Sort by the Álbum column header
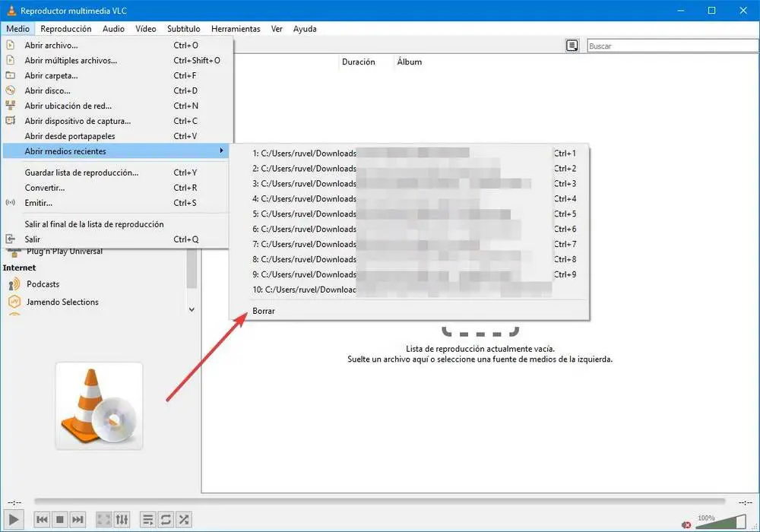 409,62
